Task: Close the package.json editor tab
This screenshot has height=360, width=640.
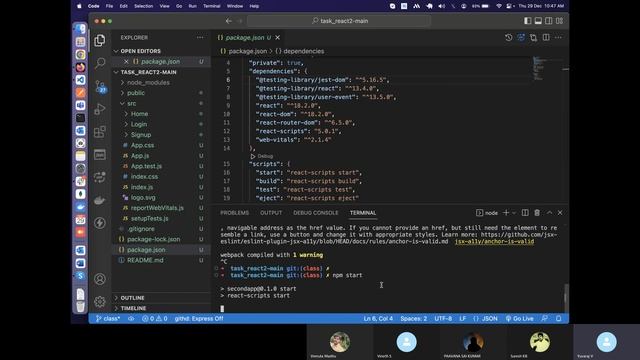Action: (278, 38)
